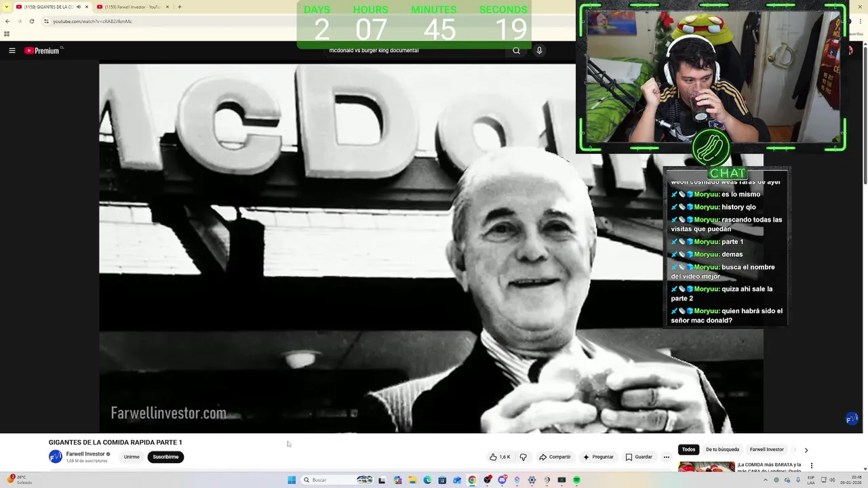Go back with browser back arrow
Viewport: 868px width, 488px height.
7,21
